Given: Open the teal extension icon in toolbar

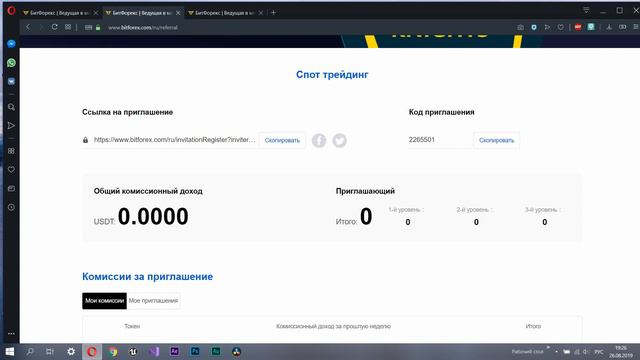Looking at the screenshot, I should [591, 27].
